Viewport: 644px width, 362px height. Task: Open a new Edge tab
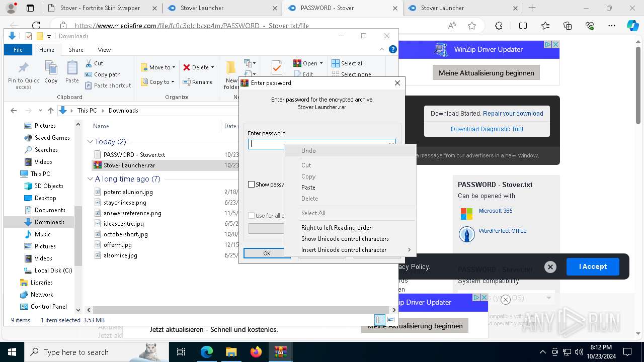point(532,8)
